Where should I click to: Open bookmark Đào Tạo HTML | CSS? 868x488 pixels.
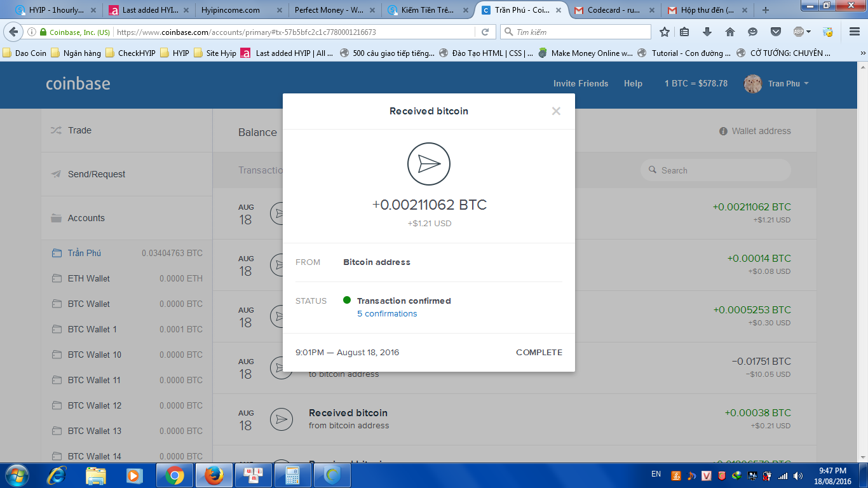click(486, 53)
